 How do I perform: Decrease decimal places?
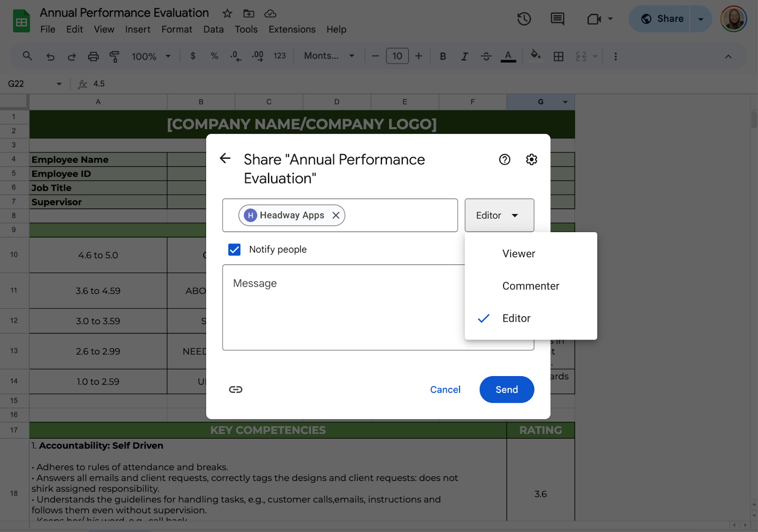[235, 56]
